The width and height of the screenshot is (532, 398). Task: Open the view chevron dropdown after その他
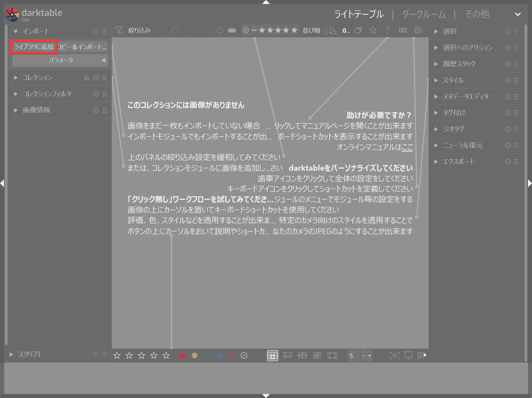518,14
